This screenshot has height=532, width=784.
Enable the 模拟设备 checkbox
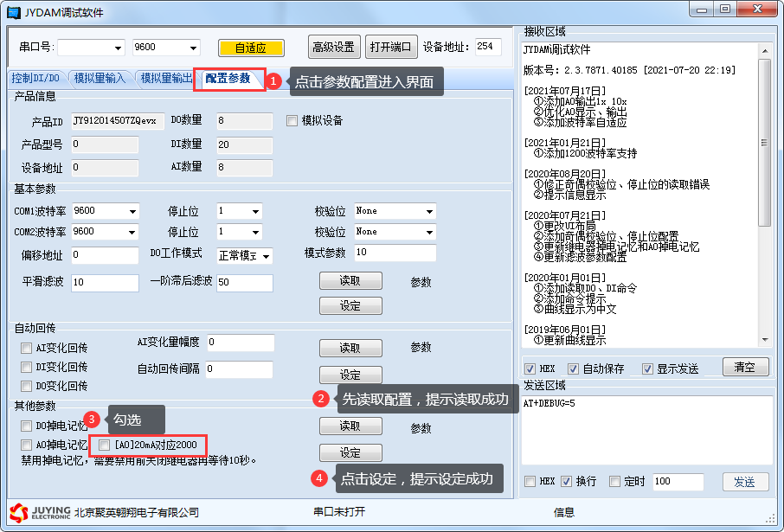pos(292,120)
